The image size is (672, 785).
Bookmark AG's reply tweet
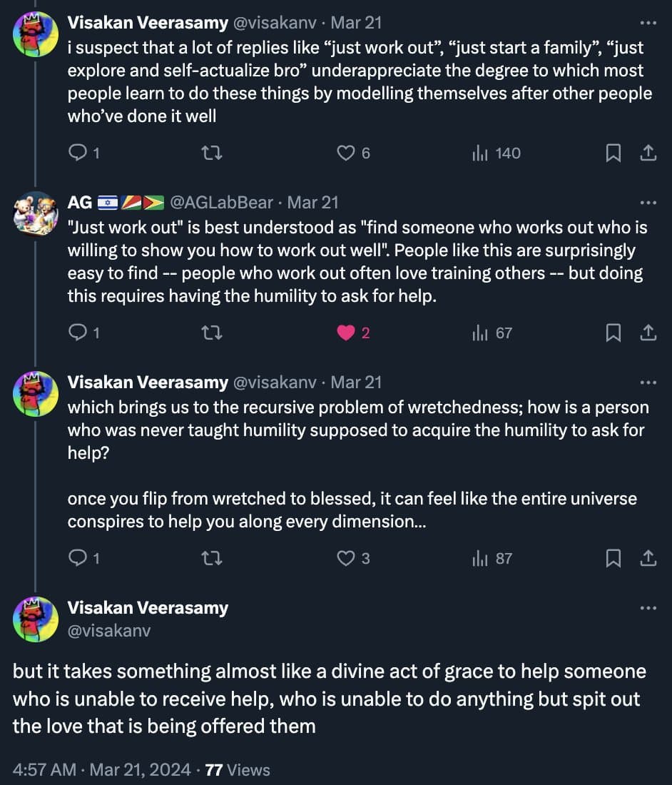[613, 333]
